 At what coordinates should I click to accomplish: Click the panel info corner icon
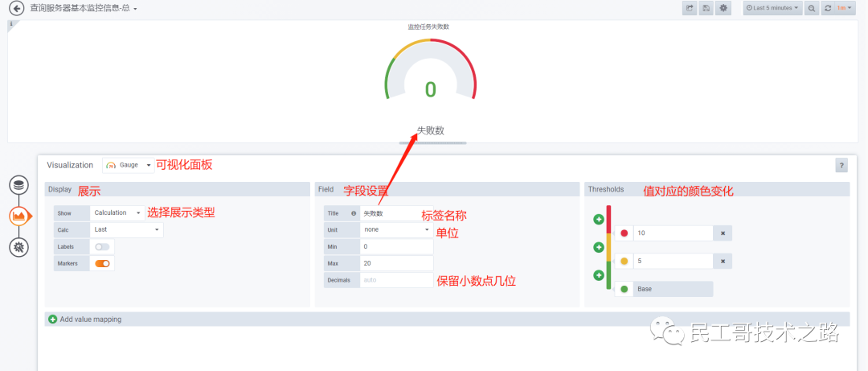pos(11,24)
